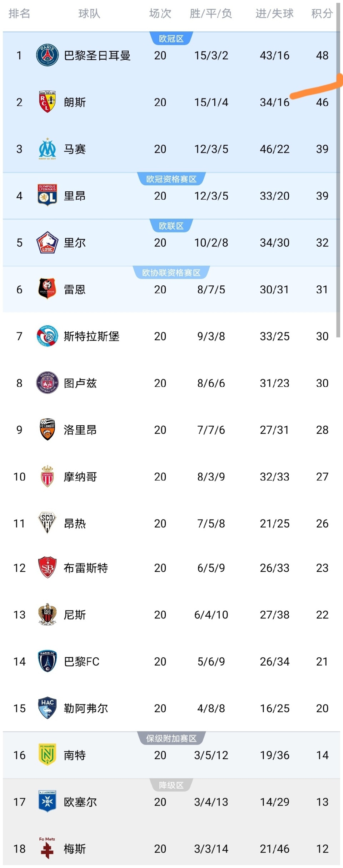Click the 欧冠区 zone label
This screenshot has width=343, height=868.
click(x=171, y=39)
